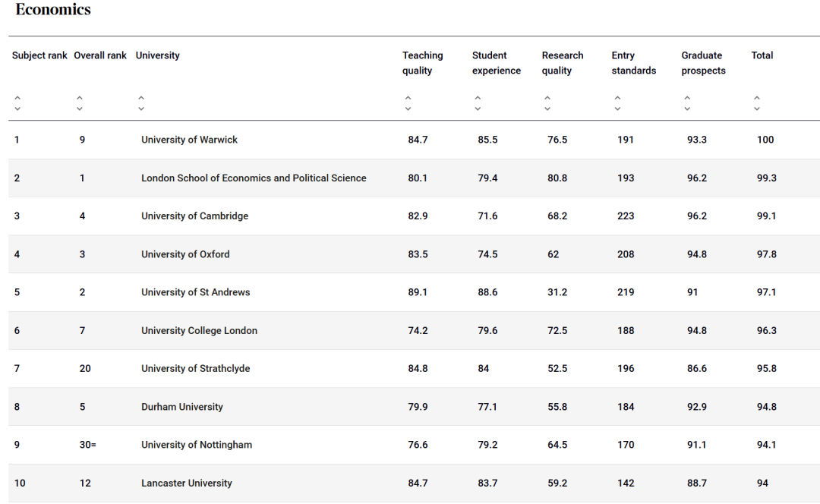Click Lancaster's entry standards 142

(x=626, y=483)
